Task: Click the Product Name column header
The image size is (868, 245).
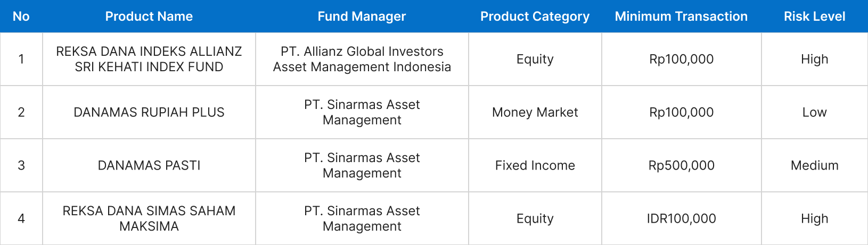Action: pos(149,16)
